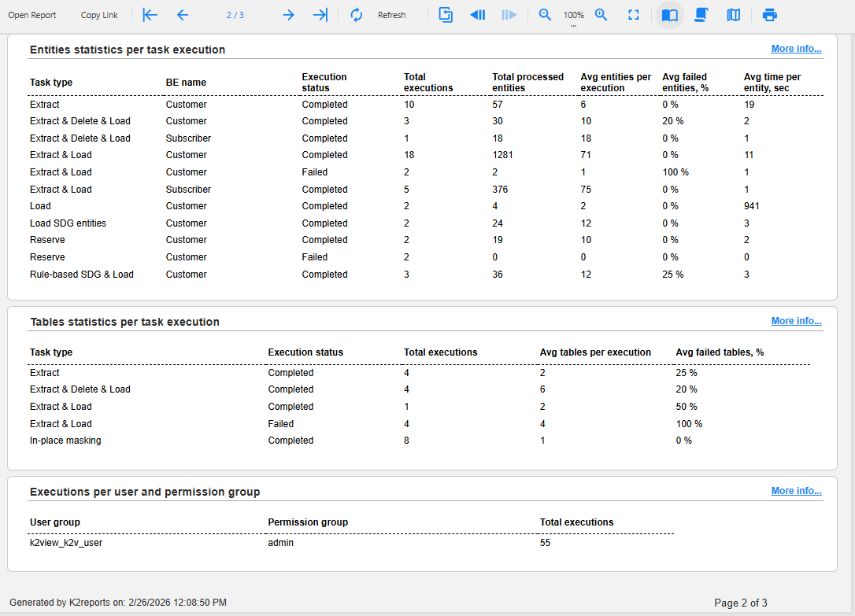Jump to the last report page
The height and width of the screenshot is (616, 855).
coord(320,15)
